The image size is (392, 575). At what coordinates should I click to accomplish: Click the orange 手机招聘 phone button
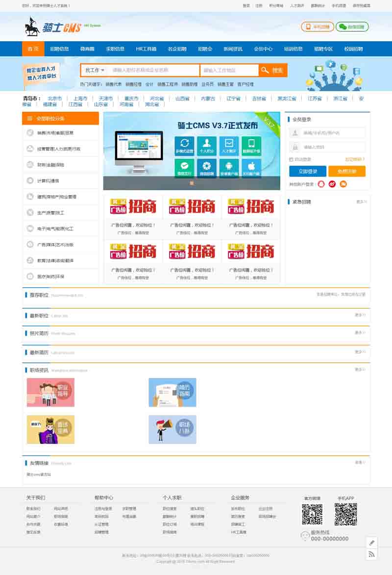[x=318, y=27]
